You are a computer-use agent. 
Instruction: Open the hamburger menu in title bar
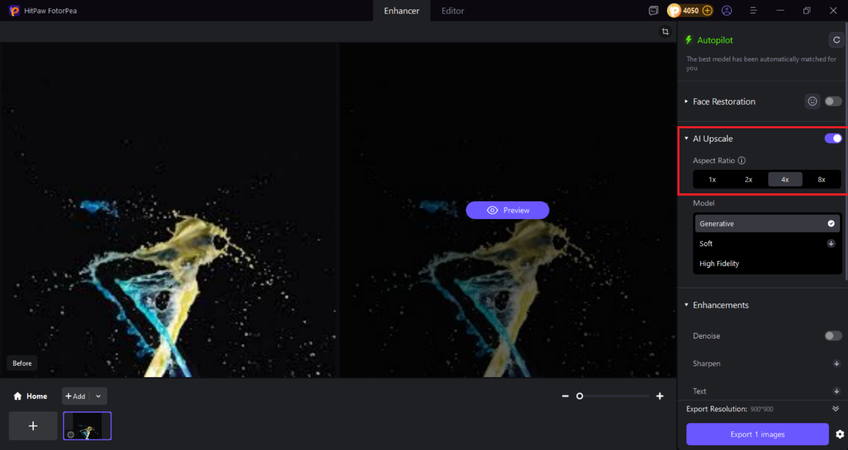pos(753,11)
